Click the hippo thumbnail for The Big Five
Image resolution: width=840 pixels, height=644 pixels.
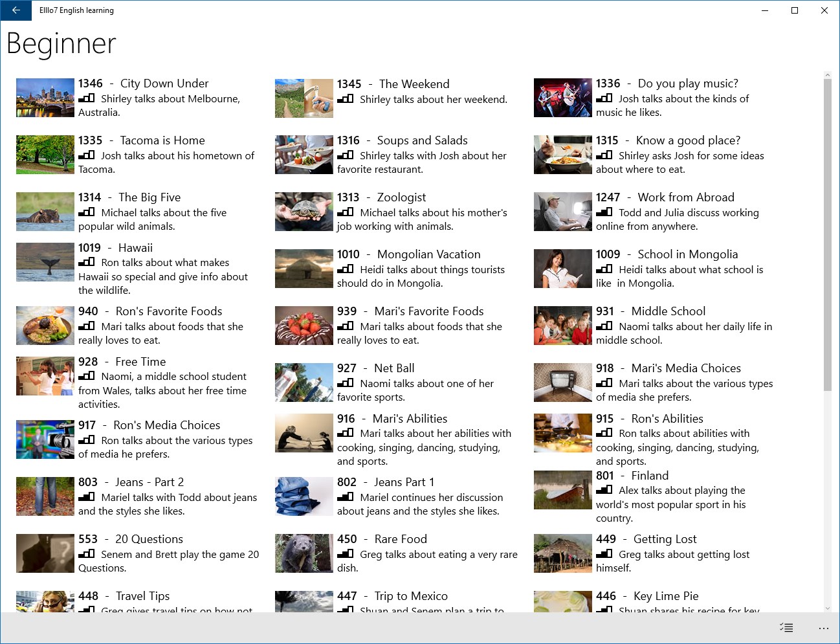pyautogui.click(x=45, y=212)
